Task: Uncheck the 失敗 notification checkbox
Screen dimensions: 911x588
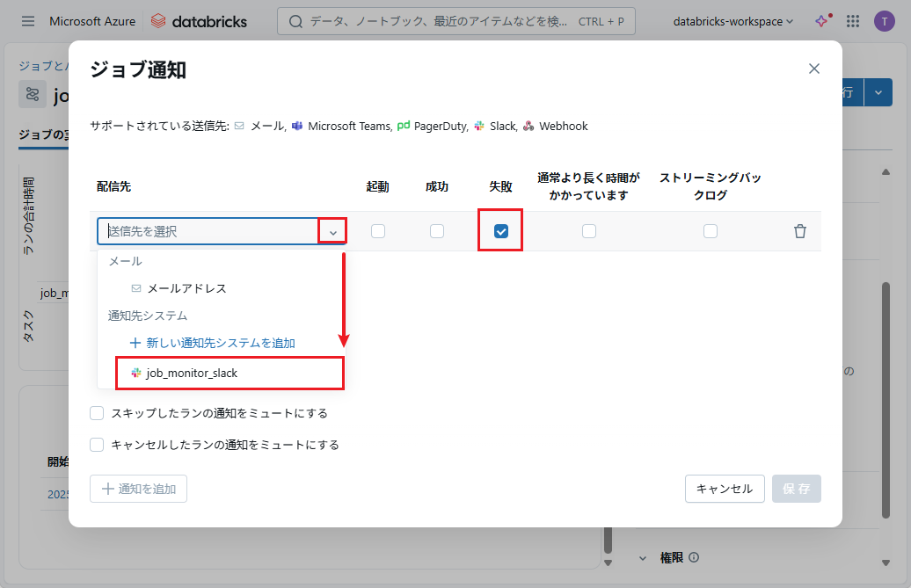Action: (500, 231)
